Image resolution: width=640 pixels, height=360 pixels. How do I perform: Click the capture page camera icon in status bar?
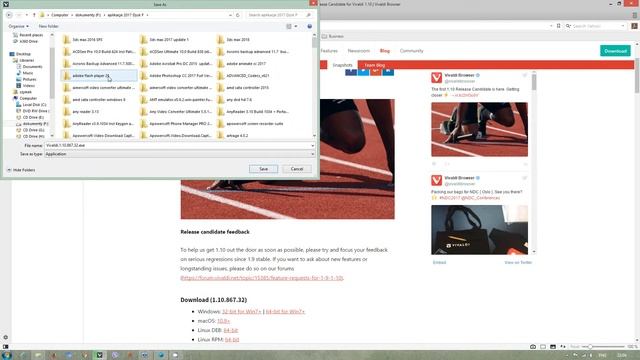(533, 347)
